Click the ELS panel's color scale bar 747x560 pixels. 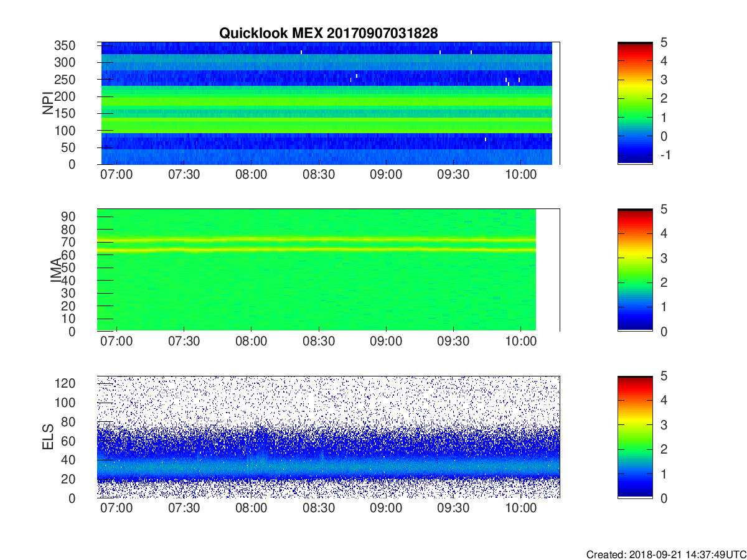point(635,437)
